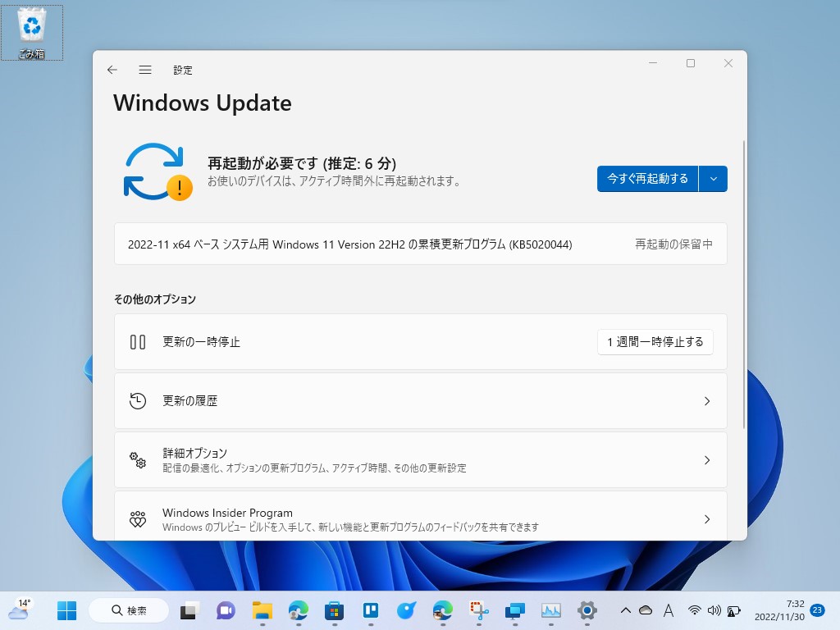Viewport: 840px width, 630px height.
Task: Open the dropdown next to 今すぐ再起動する
Action: click(713, 178)
